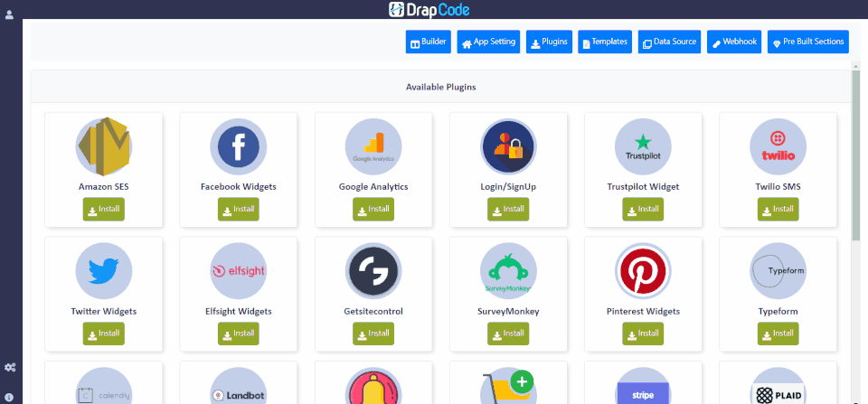Click the Elfsight Widgets label
The image size is (868, 404).
click(239, 311)
